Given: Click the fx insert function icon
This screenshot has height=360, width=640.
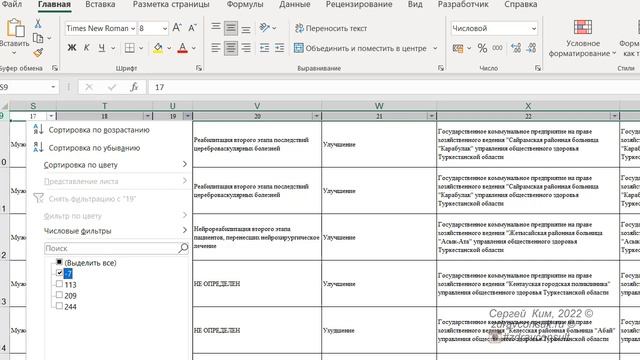Looking at the screenshot, I should coord(134,87).
